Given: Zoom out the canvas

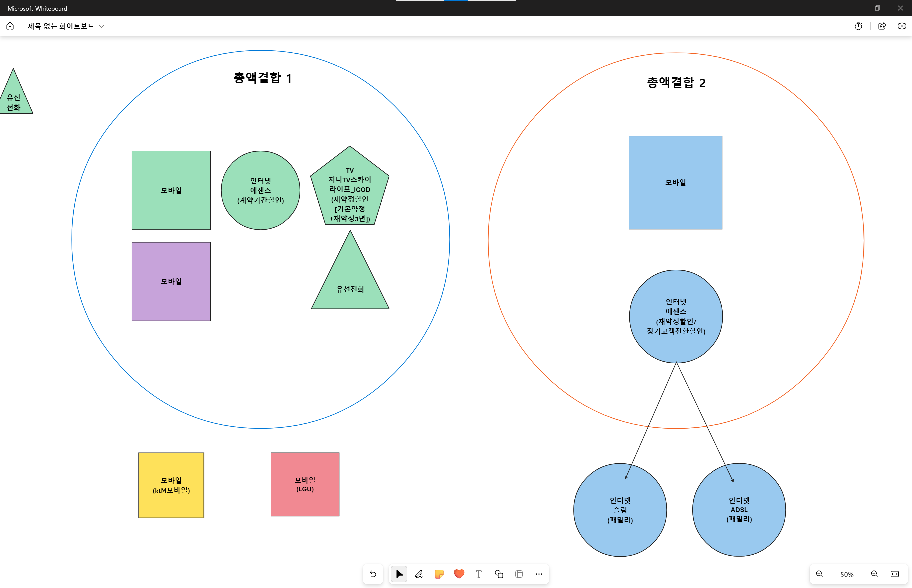Looking at the screenshot, I should coord(819,574).
